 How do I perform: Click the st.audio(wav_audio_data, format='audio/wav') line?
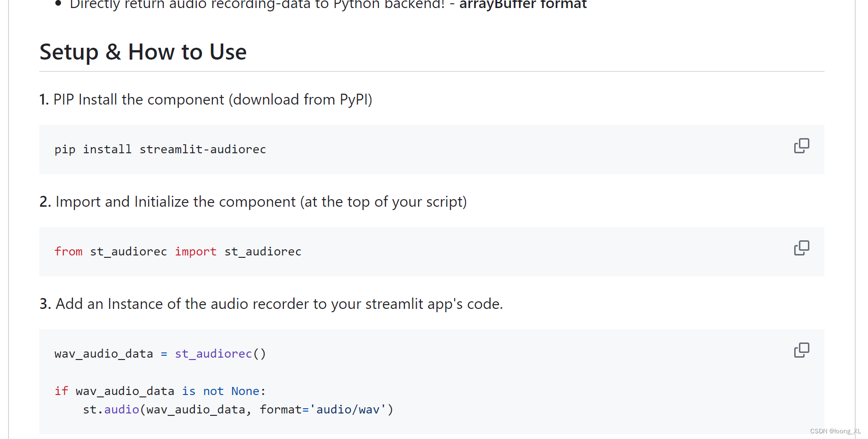tap(238, 410)
